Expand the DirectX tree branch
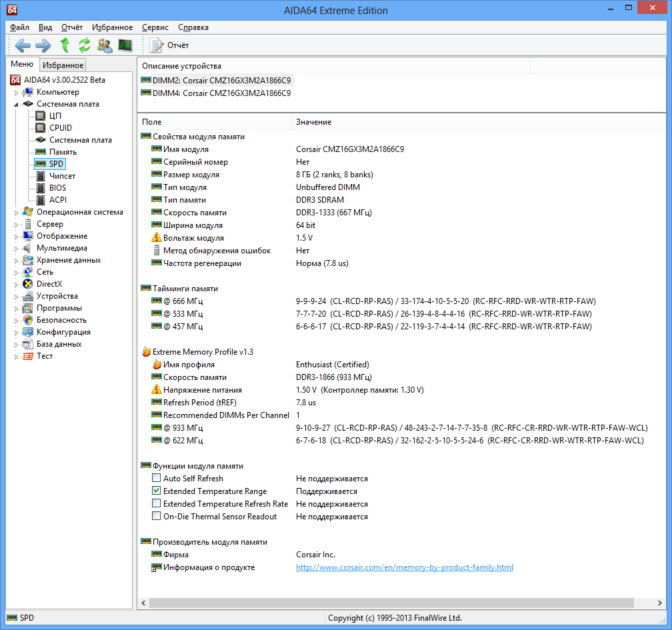 click(x=16, y=284)
